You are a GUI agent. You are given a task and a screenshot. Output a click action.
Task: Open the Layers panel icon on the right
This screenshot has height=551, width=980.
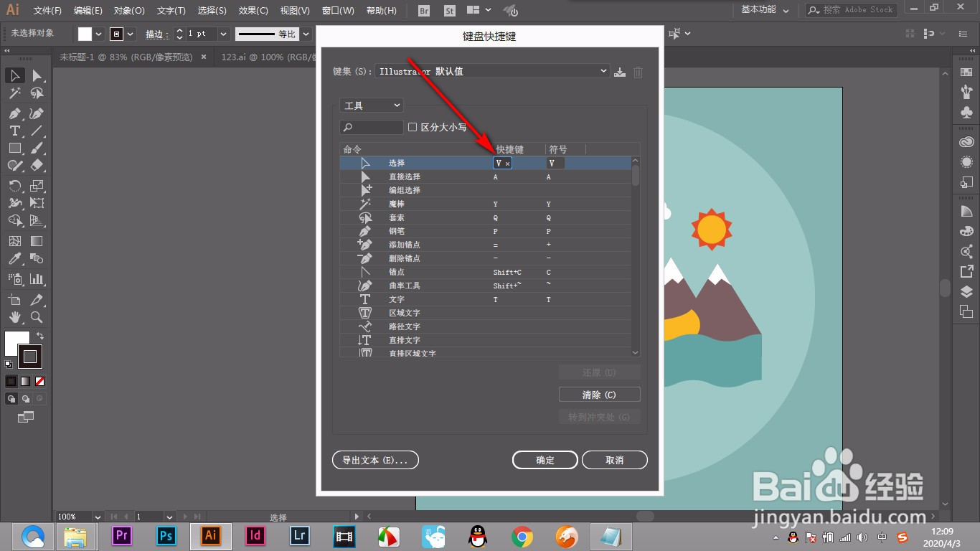966,291
